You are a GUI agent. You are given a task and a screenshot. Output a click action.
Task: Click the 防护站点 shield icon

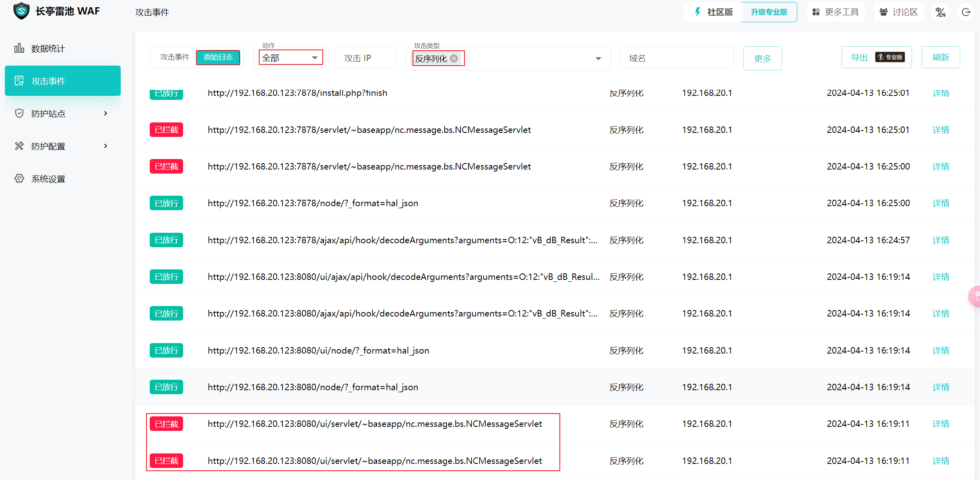19,114
